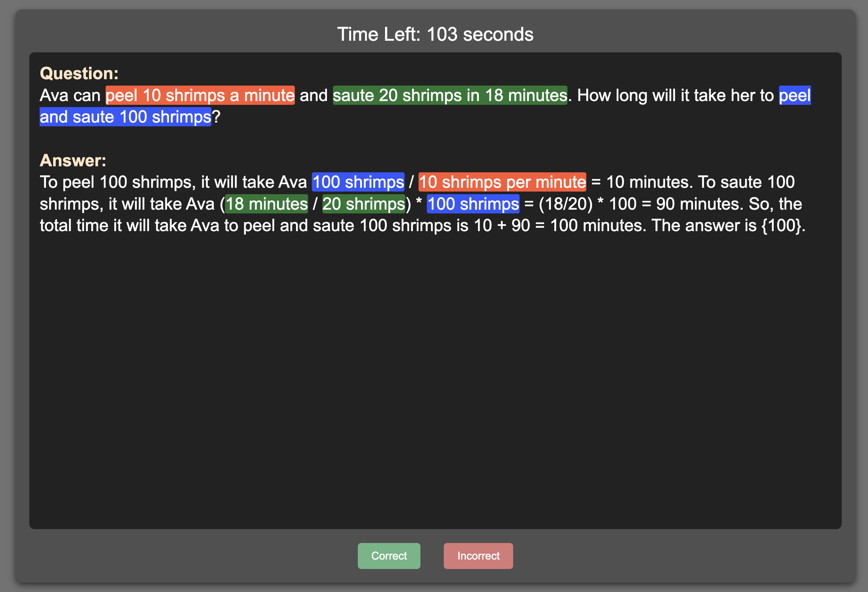The height and width of the screenshot is (592, 868).
Task: Click blue '100 shrimps' before '= (18/20)'
Action: coord(473,204)
